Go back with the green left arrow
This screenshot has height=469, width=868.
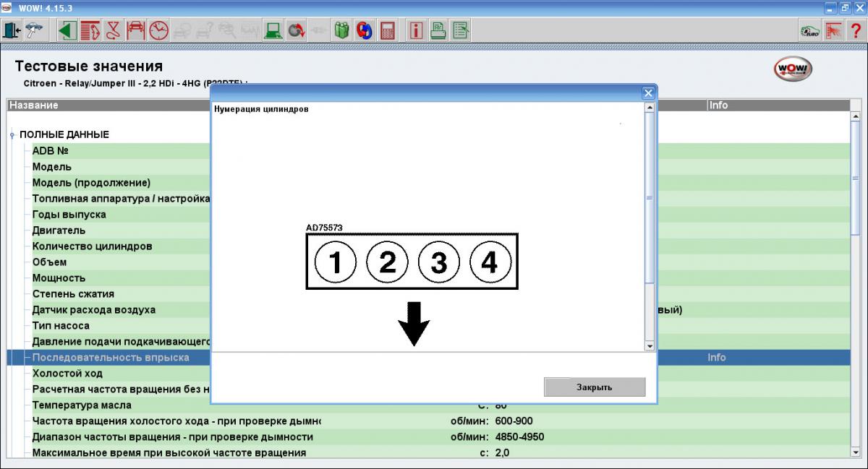point(67,30)
